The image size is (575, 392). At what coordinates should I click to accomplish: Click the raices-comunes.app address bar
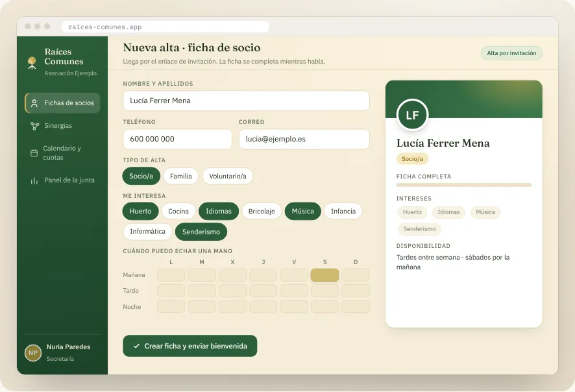coord(165,27)
